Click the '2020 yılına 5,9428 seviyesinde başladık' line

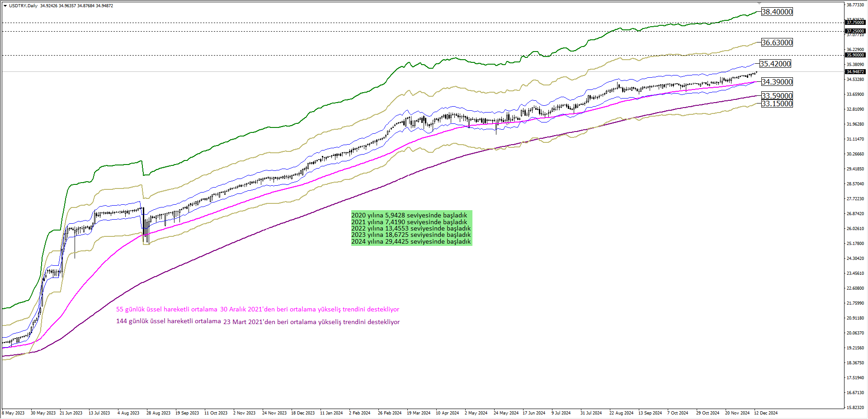tap(409, 215)
